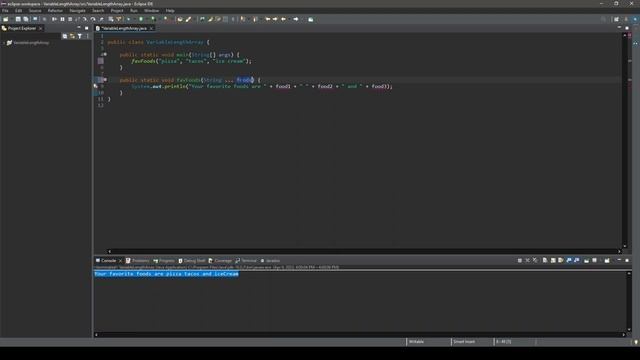Select the VariableLengthArray.java editor tab
This screenshot has height=360, width=640.
[x=124, y=28]
